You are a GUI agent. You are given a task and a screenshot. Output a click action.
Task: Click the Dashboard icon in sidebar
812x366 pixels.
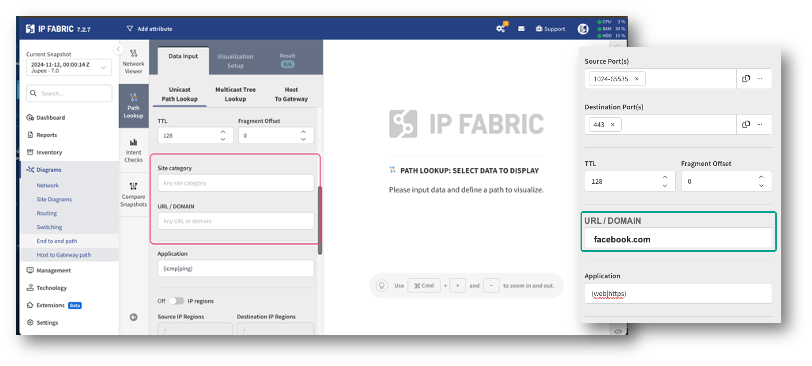pyautogui.click(x=30, y=118)
